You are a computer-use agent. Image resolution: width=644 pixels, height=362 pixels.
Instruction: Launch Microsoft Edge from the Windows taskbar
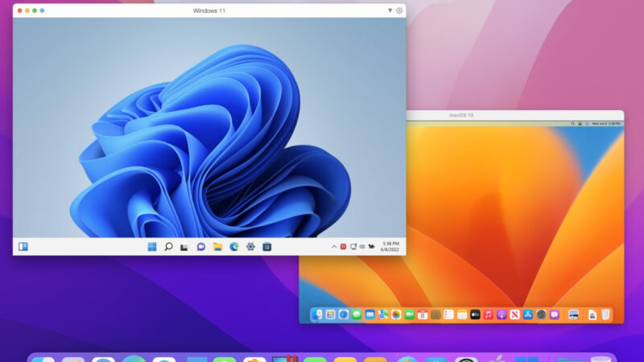[234, 247]
